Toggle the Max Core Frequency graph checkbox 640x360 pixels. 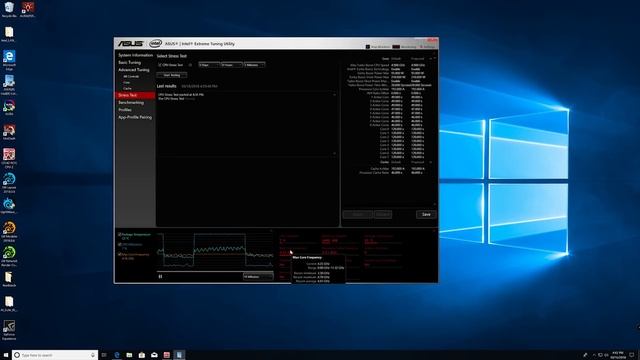tap(120, 254)
